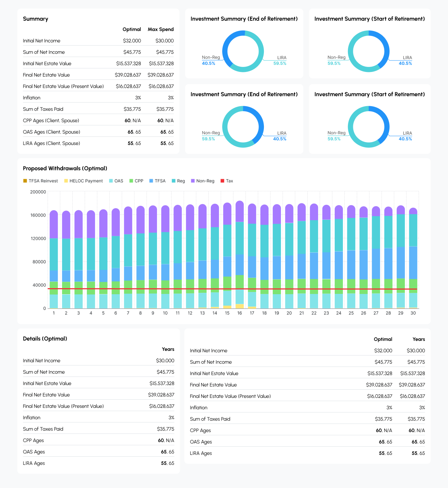
Task: Toggle the Reg series in chart legend
Action: [x=178, y=181]
